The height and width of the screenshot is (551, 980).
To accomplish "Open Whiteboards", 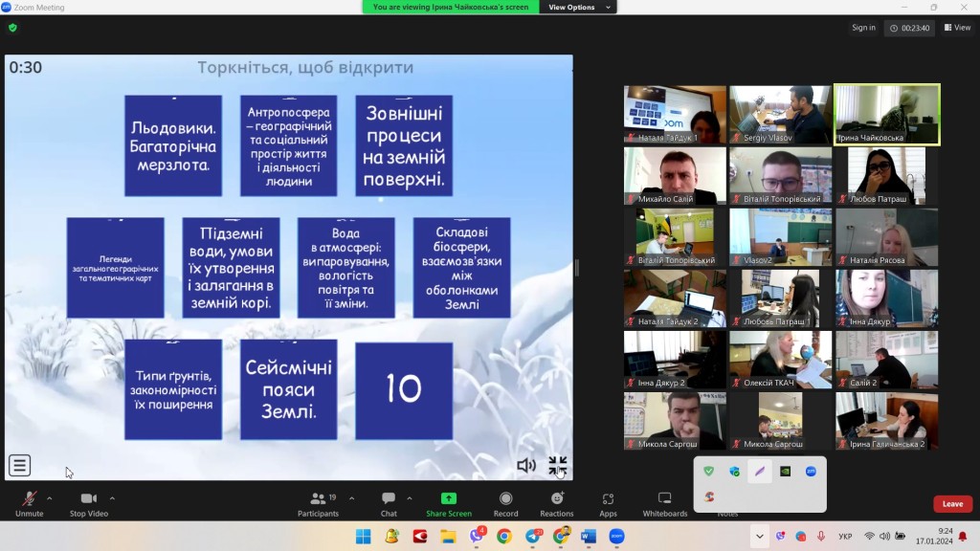I will click(x=664, y=499).
